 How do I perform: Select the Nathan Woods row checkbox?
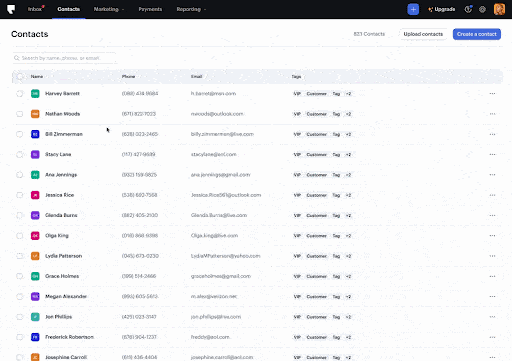(x=20, y=114)
